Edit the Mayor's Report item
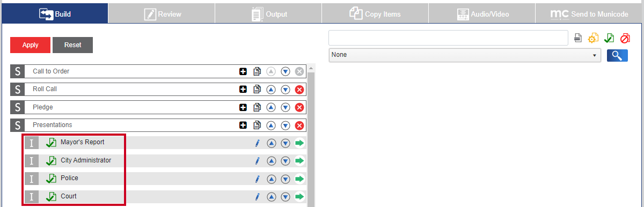644x207 pixels. click(x=257, y=143)
